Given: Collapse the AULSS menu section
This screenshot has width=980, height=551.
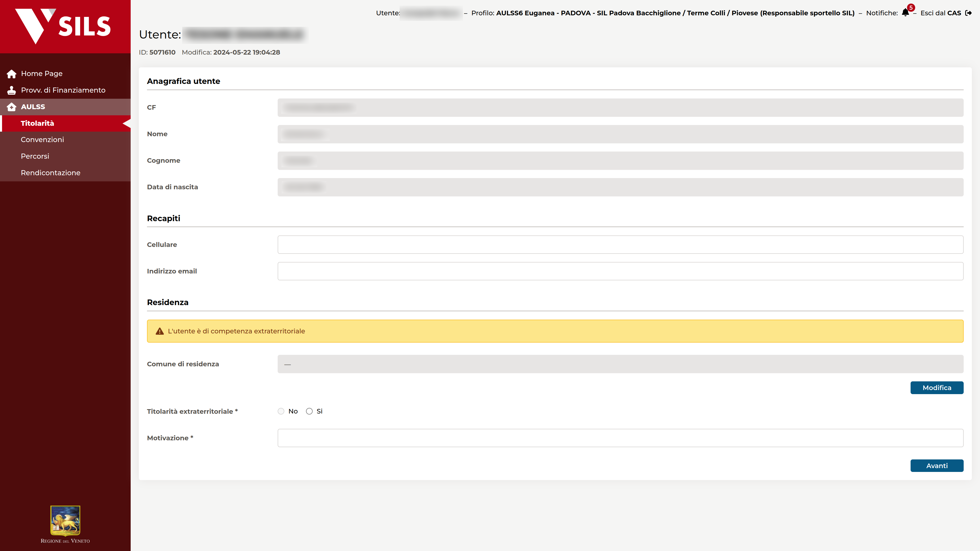Looking at the screenshot, I should pos(65,107).
